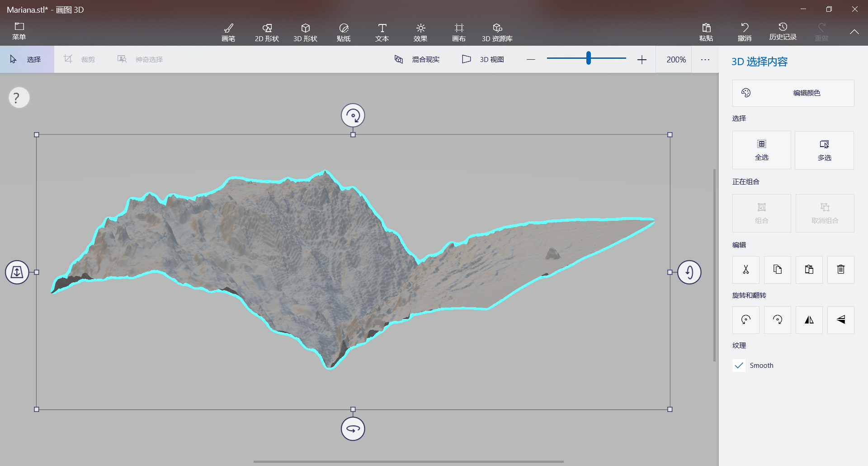The height and width of the screenshot is (466, 868).
Task: Open the 贴纸 stickers panel
Action: pyautogui.click(x=344, y=32)
